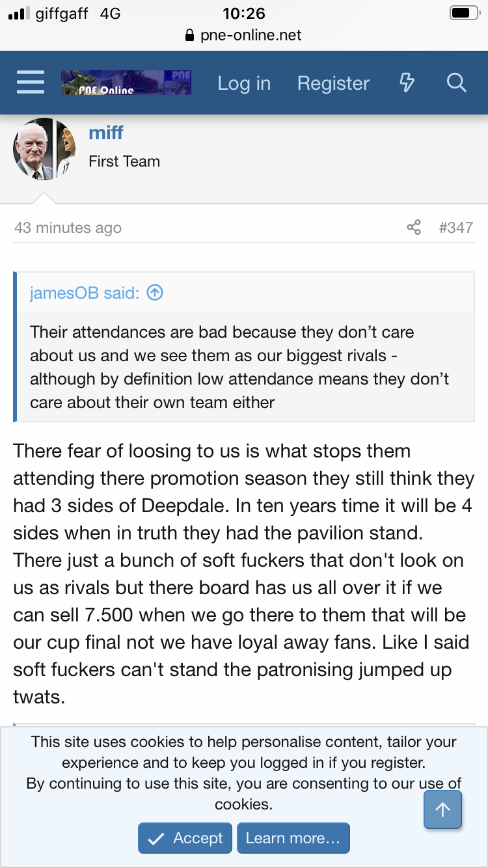Viewport: 488px width, 868px height.
Task: Open the What's New lightning icon
Action: pos(407,83)
